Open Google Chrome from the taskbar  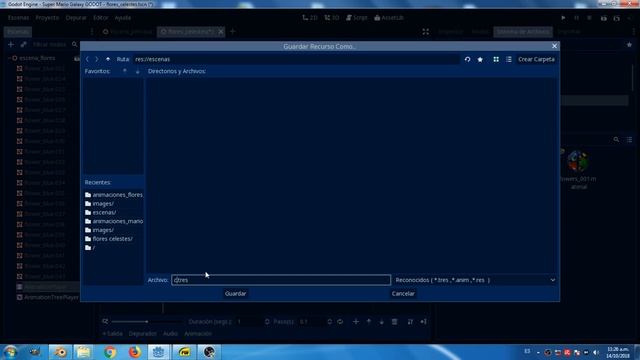pyautogui.click(x=109, y=352)
